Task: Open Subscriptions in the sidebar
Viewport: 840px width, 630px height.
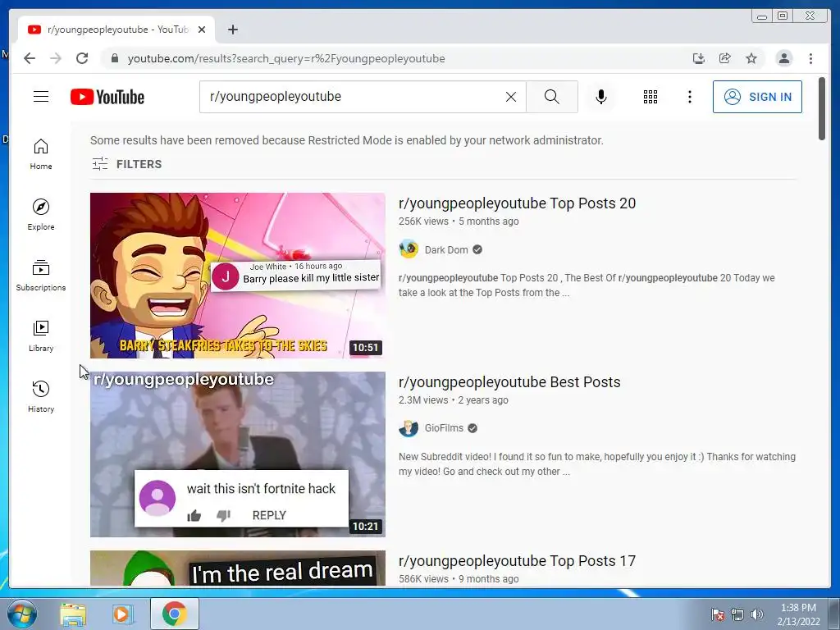Action: tap(41, 276)
